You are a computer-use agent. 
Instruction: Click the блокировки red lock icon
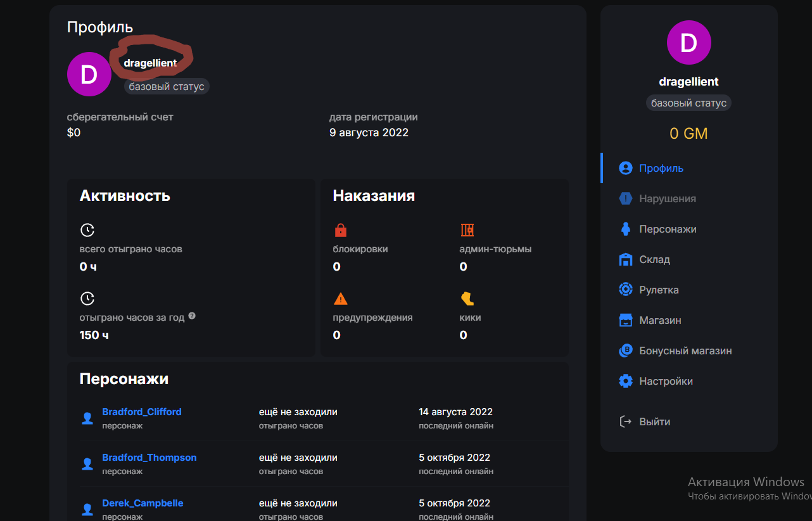(340, 230)
